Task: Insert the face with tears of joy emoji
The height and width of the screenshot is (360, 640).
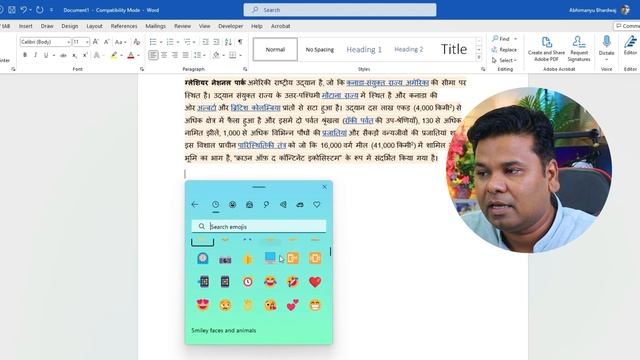Action: click(270, 282)
